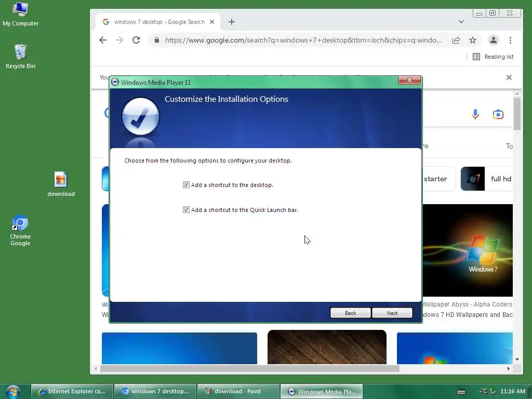The image size is (532, 399).
Task: Select the starter suggestion chip
Action: [x=439, y=179]
